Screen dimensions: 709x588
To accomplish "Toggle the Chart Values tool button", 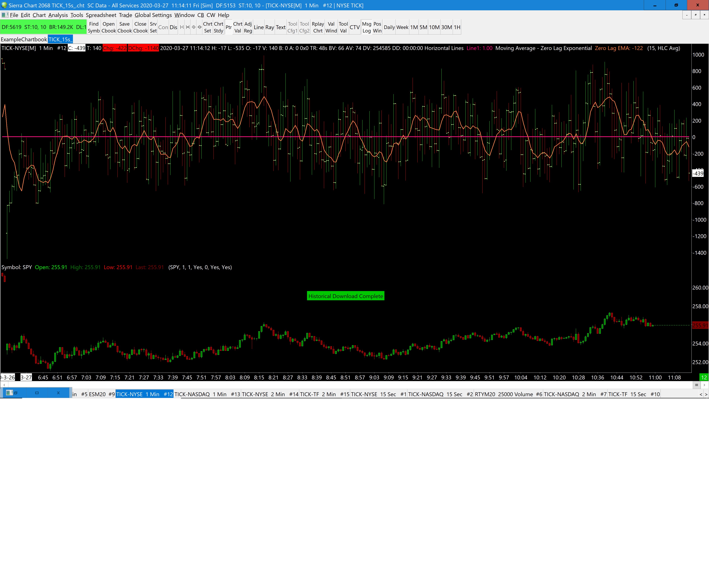I will coord(238,27).
